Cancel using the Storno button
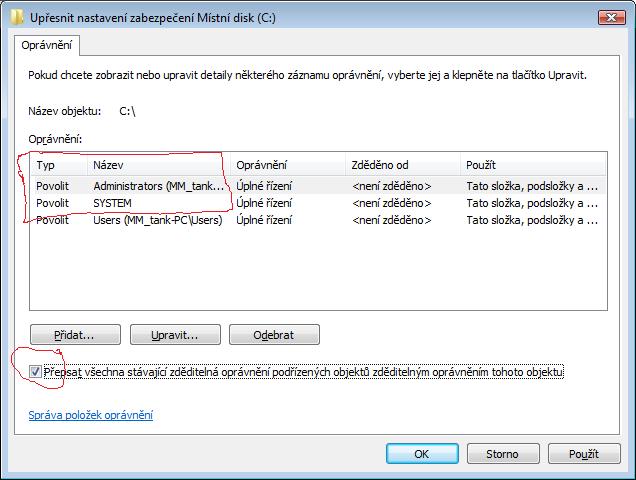636x480 pixels. point(502,453)
